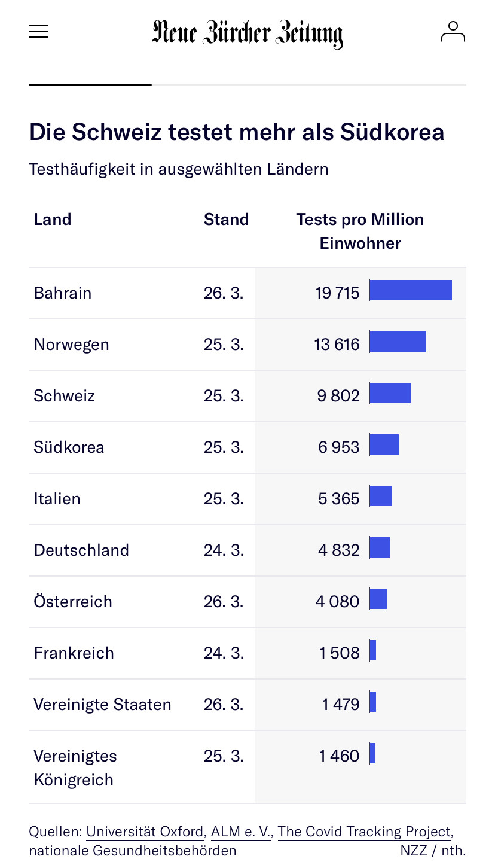Open The Covid Tracking Project link
Image resolution: width=495 pixels, height=868 pixels.
click(x=364, y=832)
